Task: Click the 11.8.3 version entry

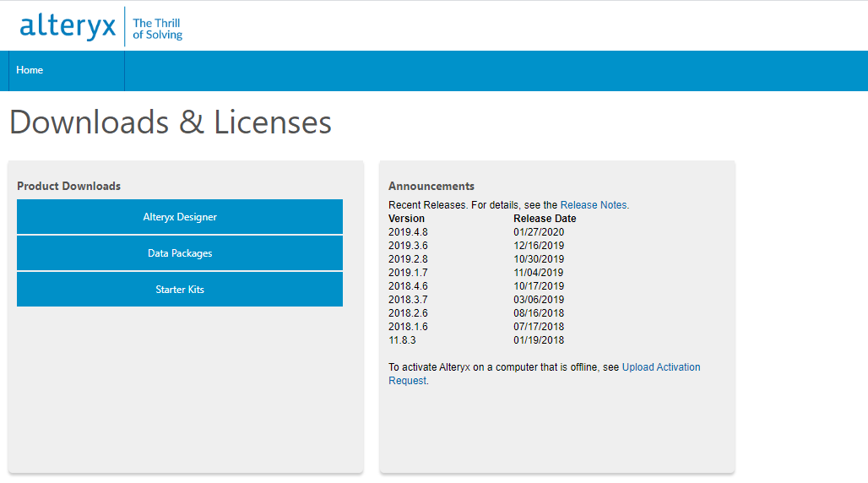Action: [x=403, y=340]
